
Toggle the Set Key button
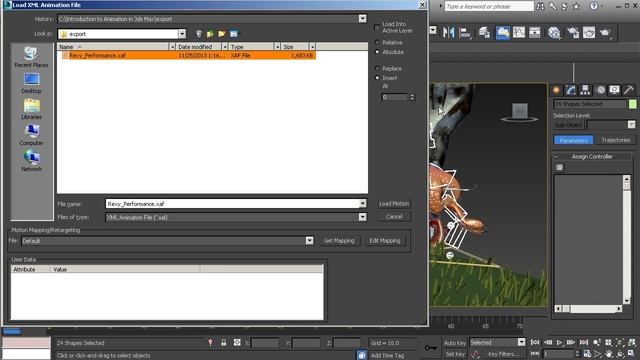click(455, 354)
